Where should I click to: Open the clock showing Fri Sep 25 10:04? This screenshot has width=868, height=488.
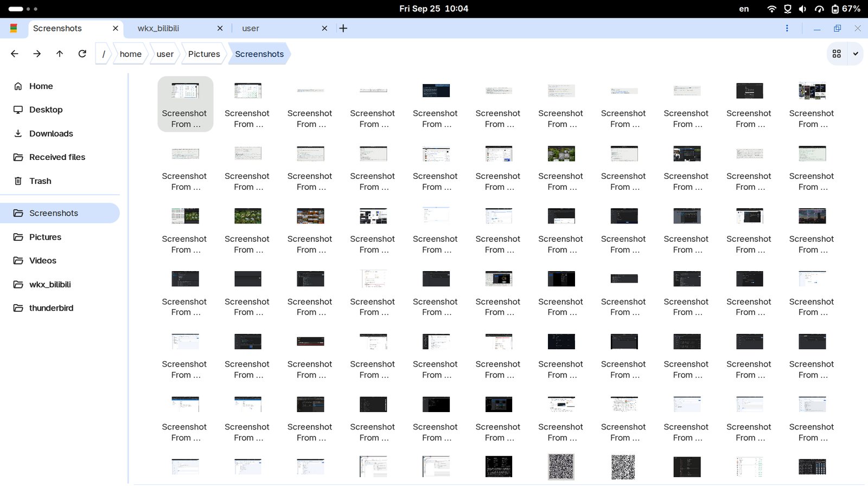point(433,9)
